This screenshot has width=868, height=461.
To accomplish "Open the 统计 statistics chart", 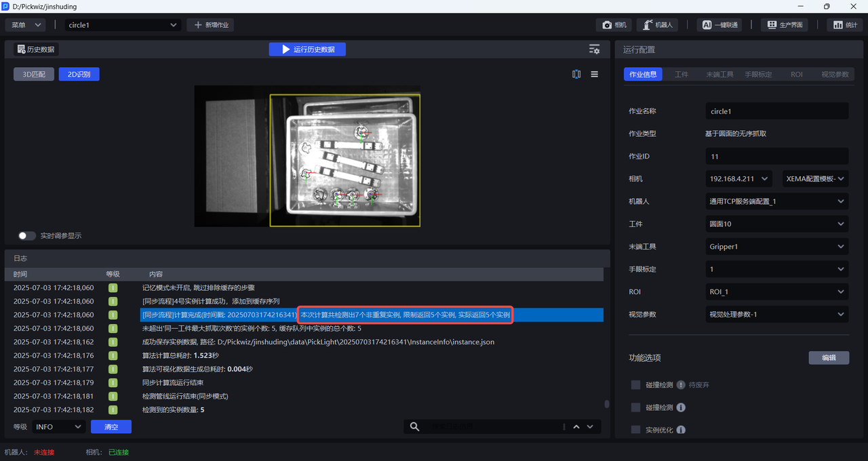I will pyautogui.click(x=845, y=25).
